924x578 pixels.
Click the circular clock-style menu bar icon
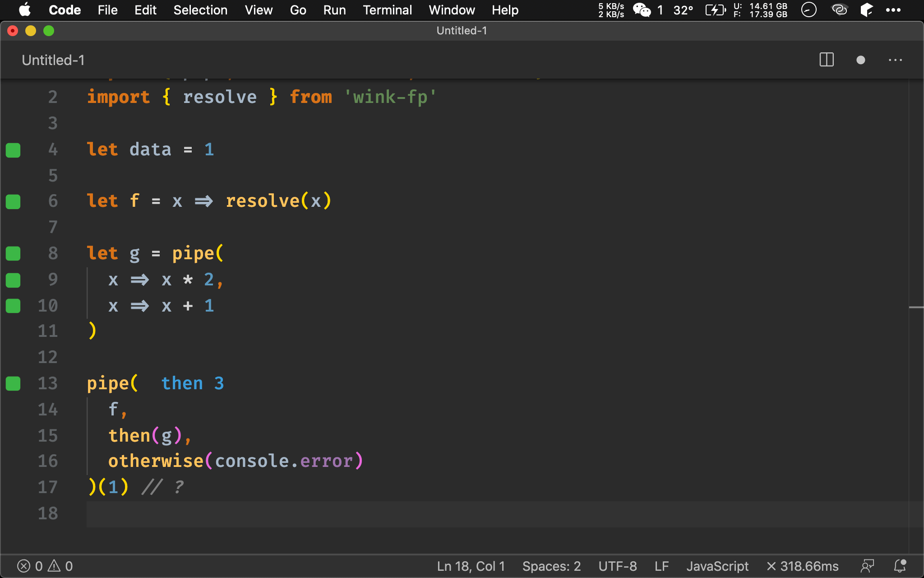808,10
